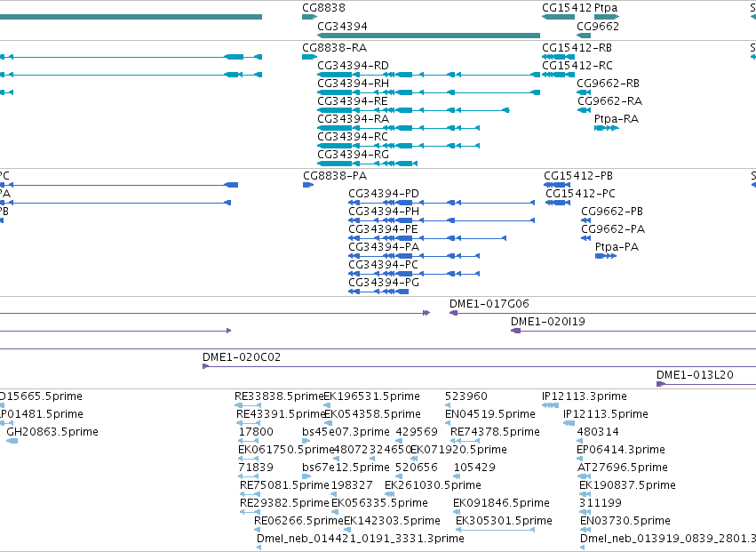Open the Ptpa-RA transcript label
Screen dimensions: 756x552
point(617,119)
